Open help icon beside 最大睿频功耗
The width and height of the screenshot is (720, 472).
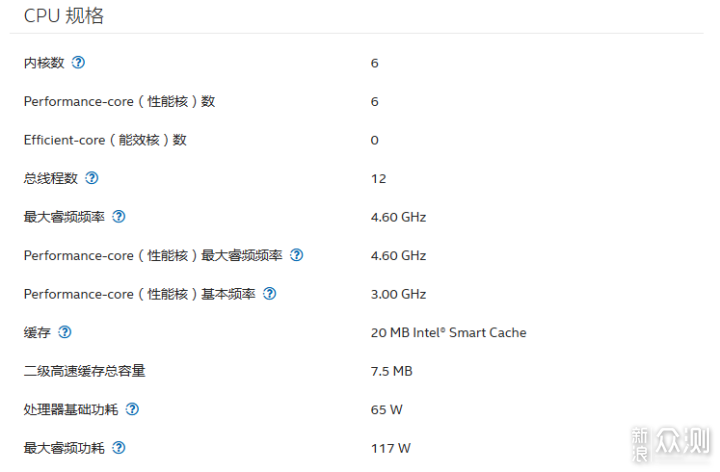pyautogui.click(x=119, y=448)
